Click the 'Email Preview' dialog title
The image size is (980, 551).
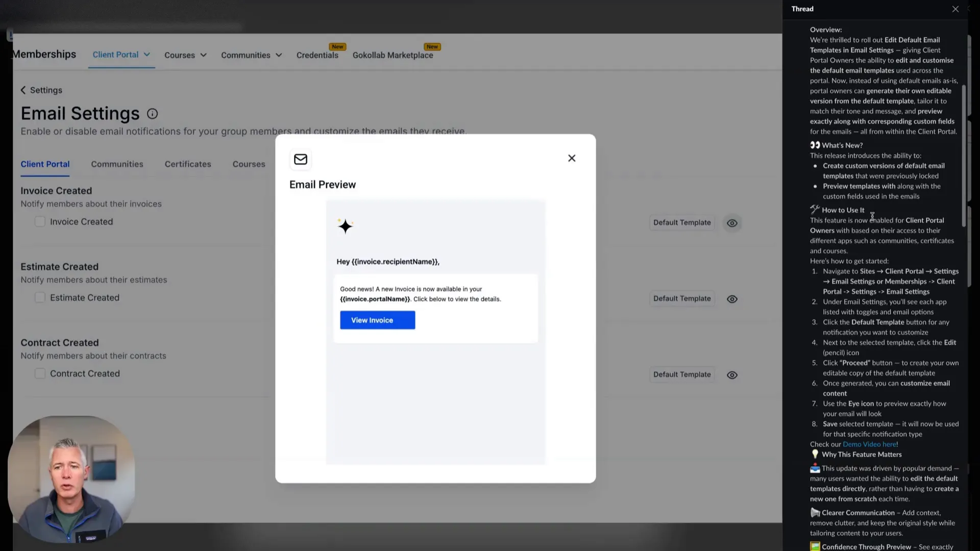point(323,185)
